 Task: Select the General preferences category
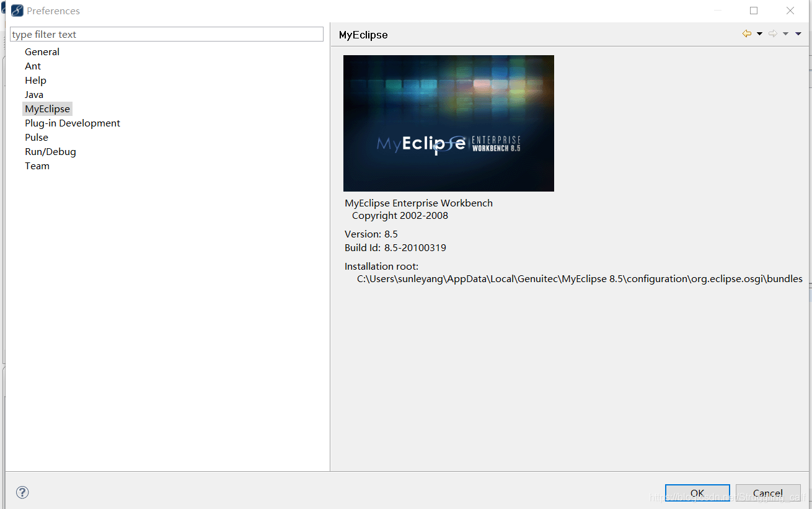point(42,52)
